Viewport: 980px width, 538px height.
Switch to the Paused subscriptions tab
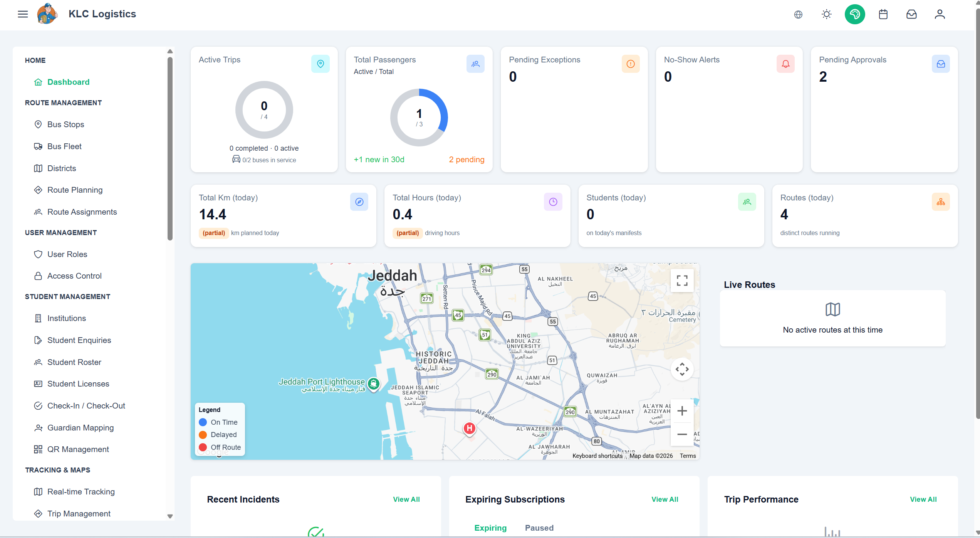539,528
